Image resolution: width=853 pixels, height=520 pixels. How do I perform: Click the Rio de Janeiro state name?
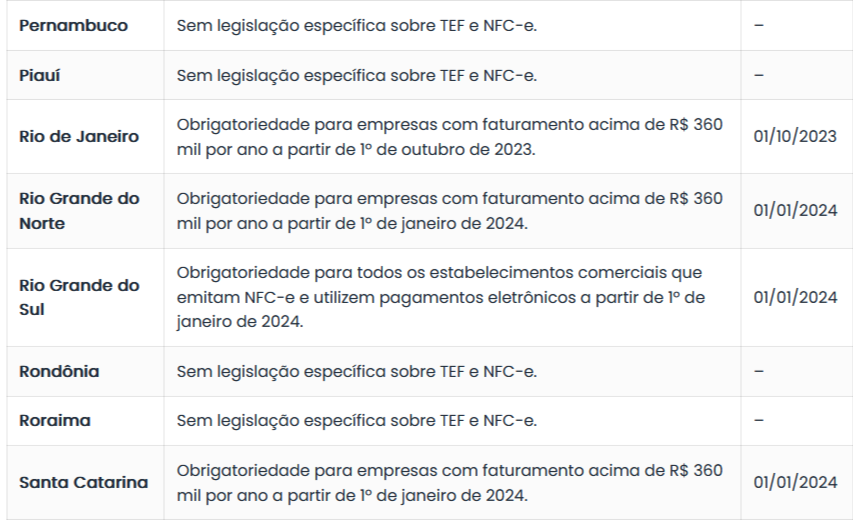[79, 136]
